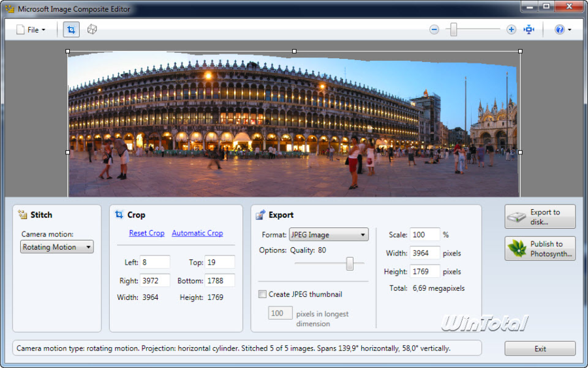Click the Stitch panel icon
588x368 pixels.
click(x=22, y=214)
